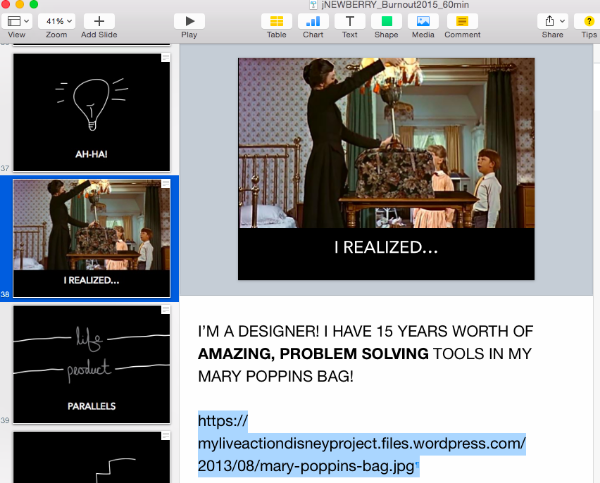Click the AMAZING, PROBLEM SOLVING bold notes text
The width and height of the screenshot is (600, 483).
coord(313,354)
